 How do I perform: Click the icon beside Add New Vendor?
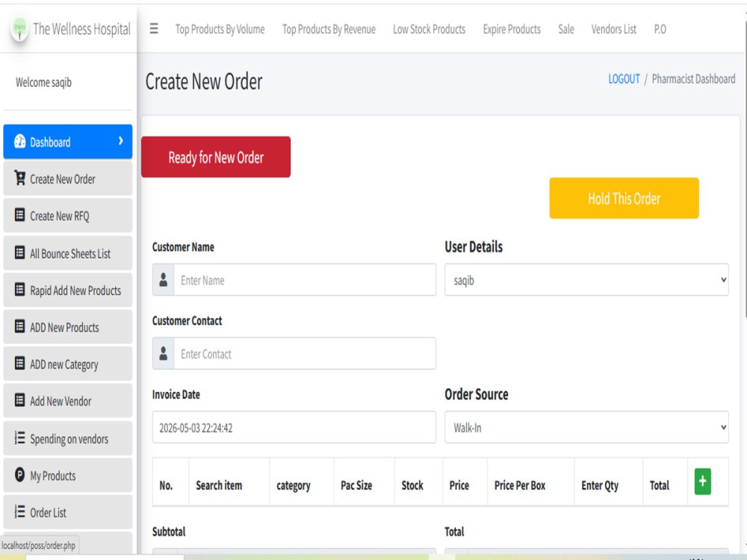19,400
